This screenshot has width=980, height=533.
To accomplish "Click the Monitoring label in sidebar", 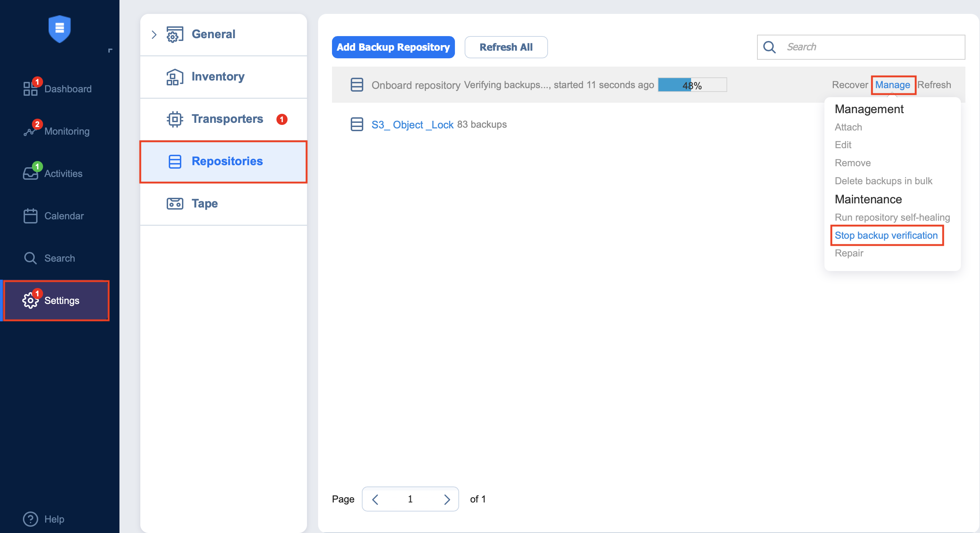I will tap(67, 132).
